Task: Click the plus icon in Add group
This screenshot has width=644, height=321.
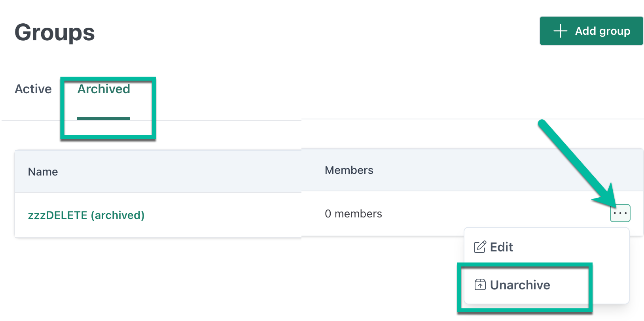Action: point(560,31)
